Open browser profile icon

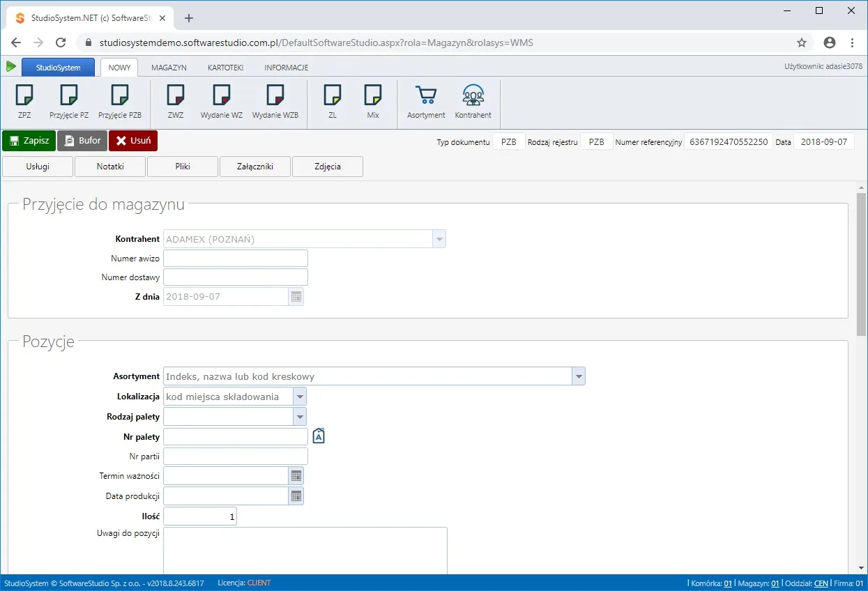pyautogui.click(x=830, y=43)
